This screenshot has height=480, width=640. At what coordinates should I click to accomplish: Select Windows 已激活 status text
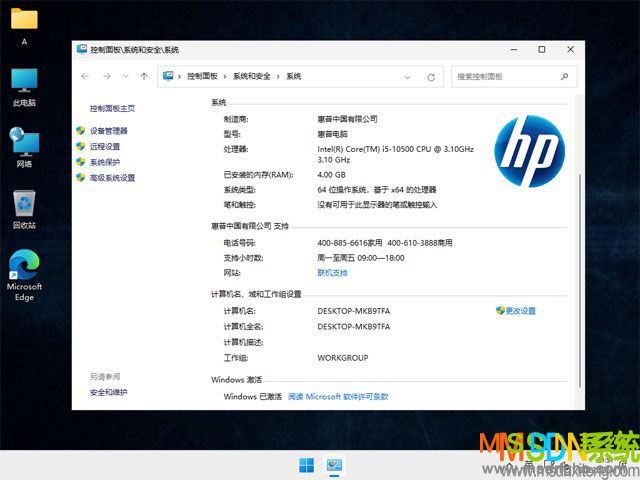[x=253, y=396]
